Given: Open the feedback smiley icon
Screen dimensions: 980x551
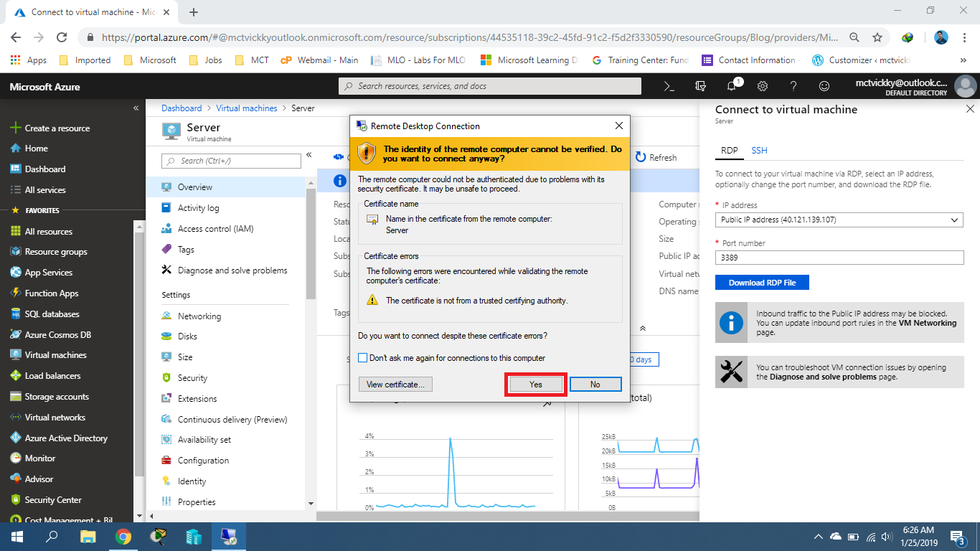Looking at the screenshot, I should (x=824, y=86).
